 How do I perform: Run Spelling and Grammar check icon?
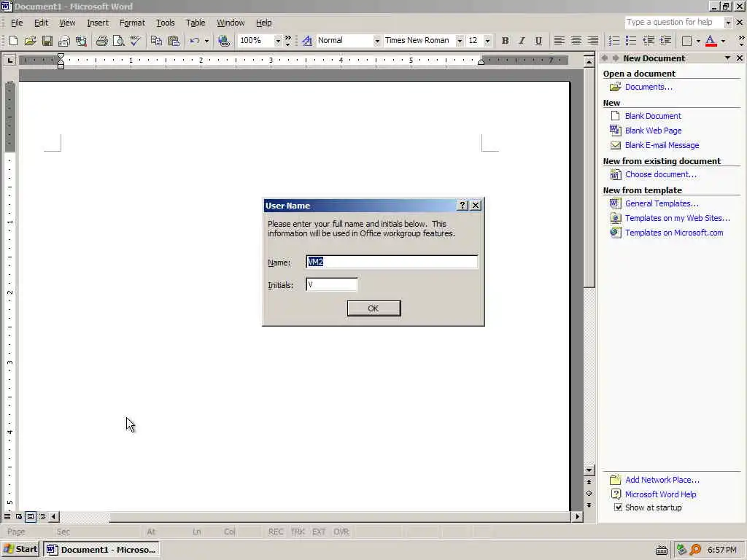(x=135, y=41)
